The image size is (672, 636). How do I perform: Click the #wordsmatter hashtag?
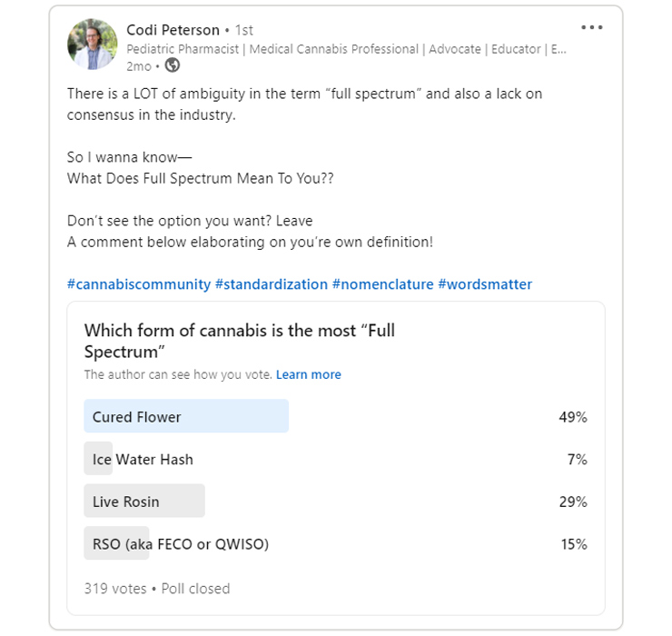485,284
